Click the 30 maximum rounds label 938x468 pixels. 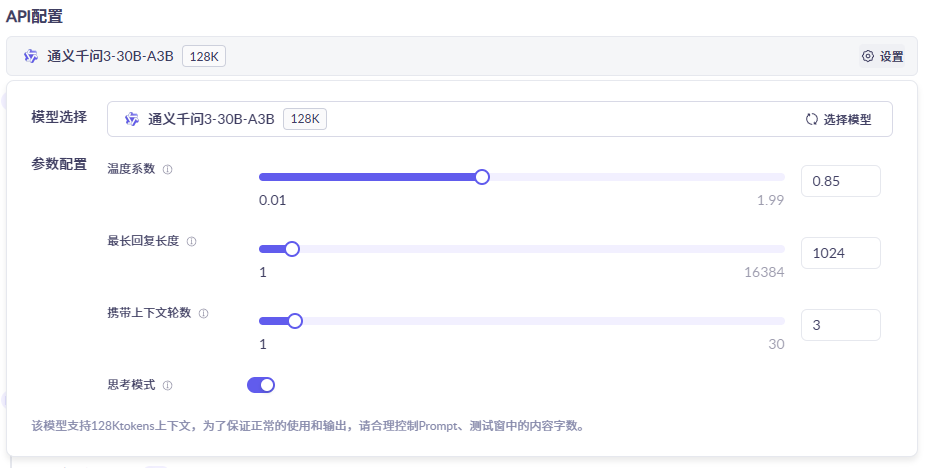776,344
